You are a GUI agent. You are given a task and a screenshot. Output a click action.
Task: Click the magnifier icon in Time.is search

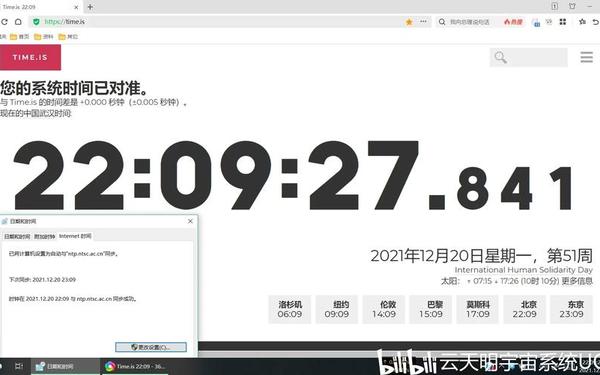[x=500, y=57]
